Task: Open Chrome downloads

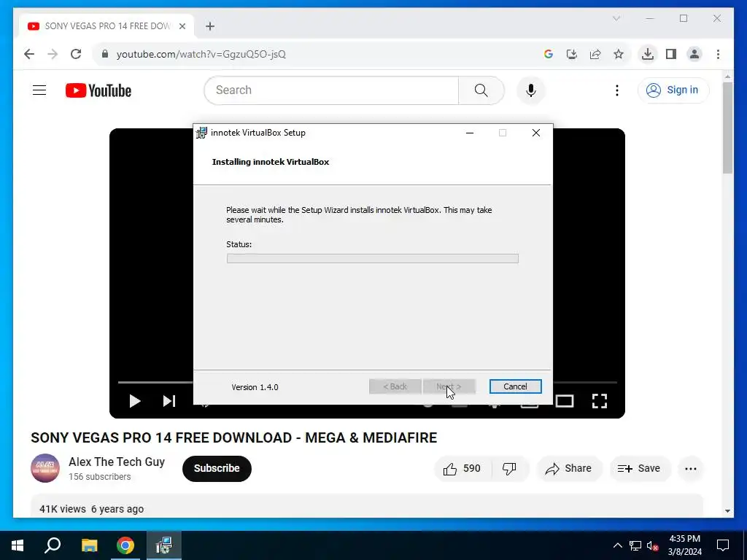Action: (648, 54)
